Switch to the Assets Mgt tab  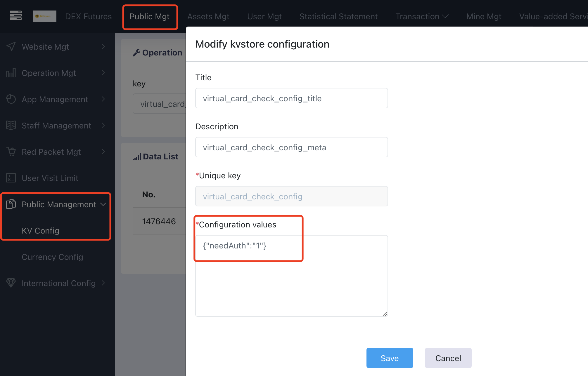point(208,16)
